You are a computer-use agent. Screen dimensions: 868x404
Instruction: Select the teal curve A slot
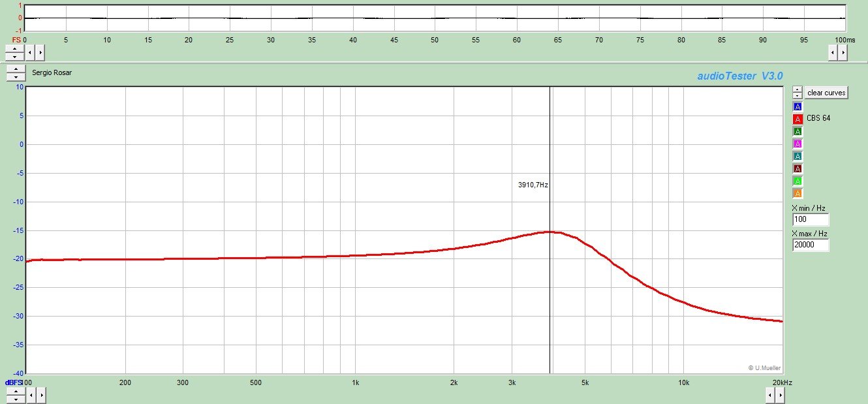[798, 156]
